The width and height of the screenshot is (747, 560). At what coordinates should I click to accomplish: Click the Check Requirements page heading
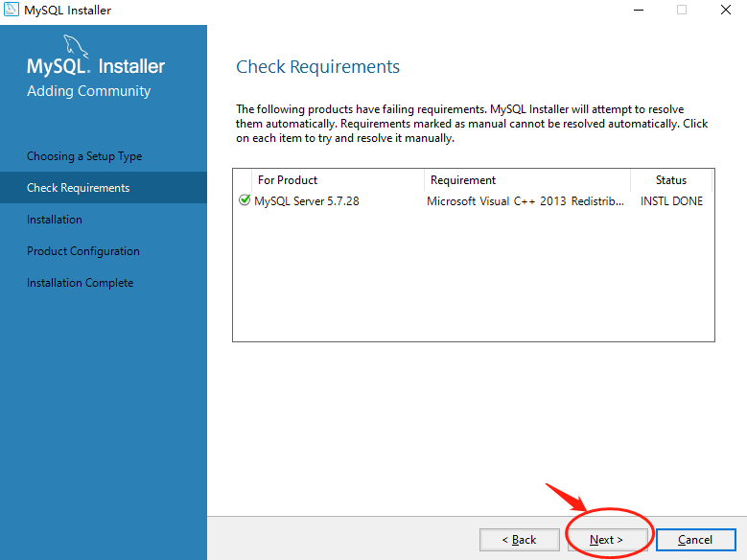[x=317, y=67]
